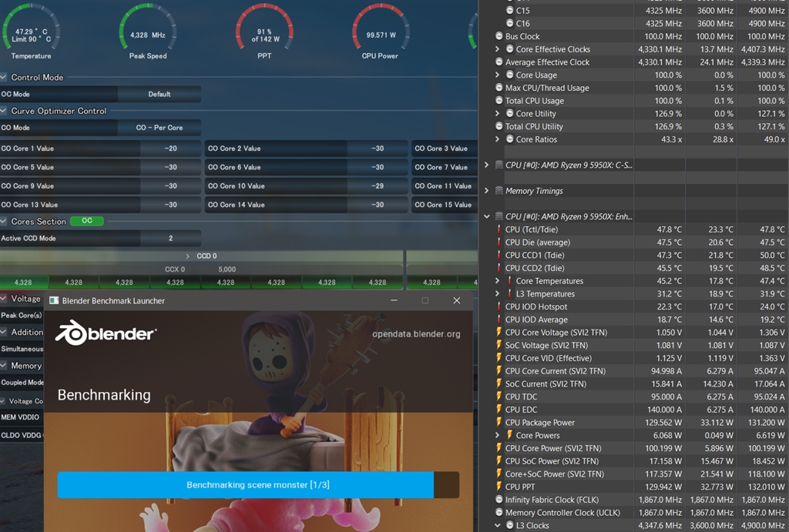
Task: Click the CO Core 1 Value field
Action: click(x=170, y=149)
